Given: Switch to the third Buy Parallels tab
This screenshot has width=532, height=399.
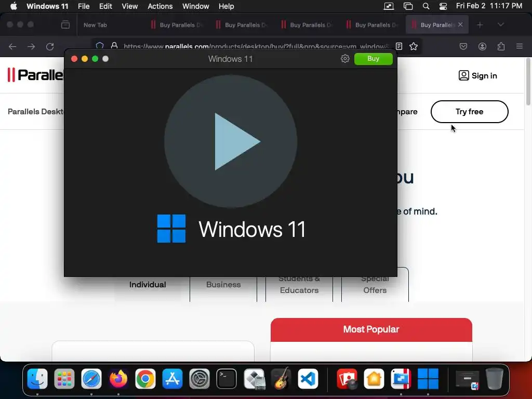Looking at the screenshot, I should (x=308, y=25).
